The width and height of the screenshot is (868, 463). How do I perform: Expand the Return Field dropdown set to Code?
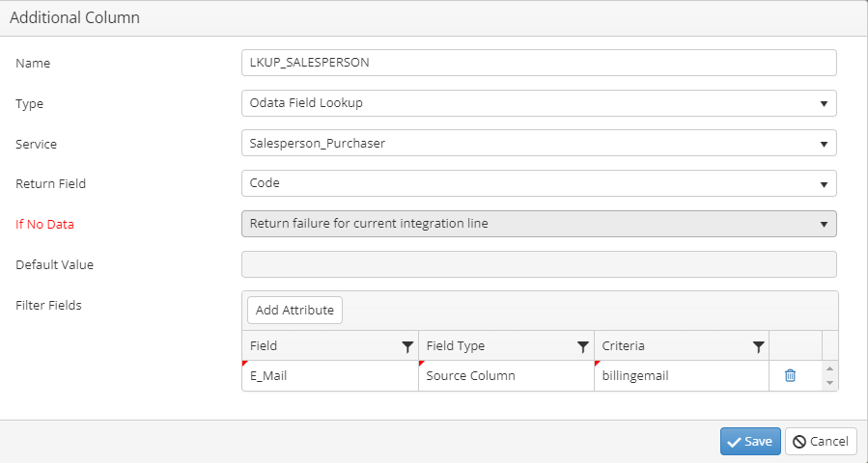(x=539, y=183)
